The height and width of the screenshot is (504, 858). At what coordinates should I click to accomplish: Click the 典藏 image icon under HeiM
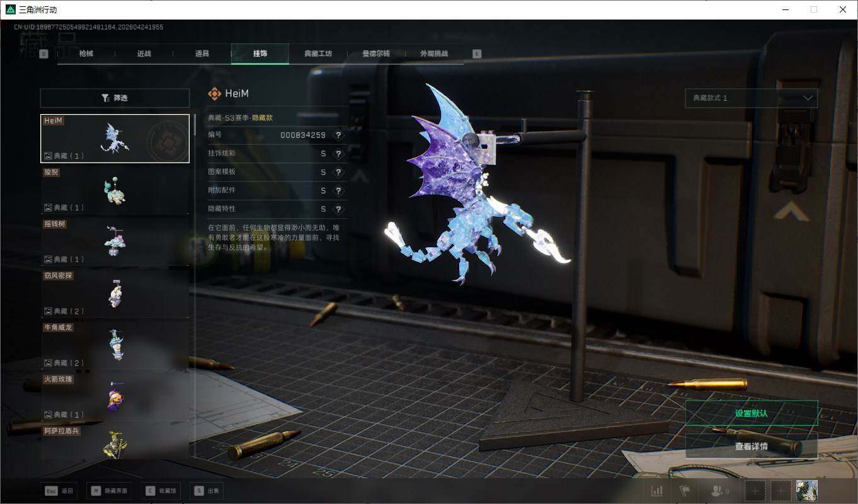click(x=48, y=156)
